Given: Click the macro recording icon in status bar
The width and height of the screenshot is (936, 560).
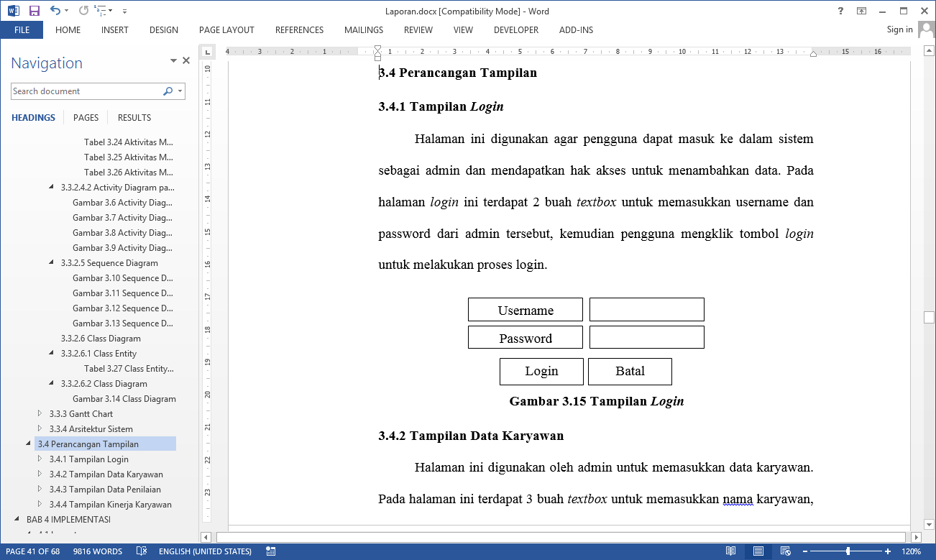Looking at the screenshot, I should point(270,551).
